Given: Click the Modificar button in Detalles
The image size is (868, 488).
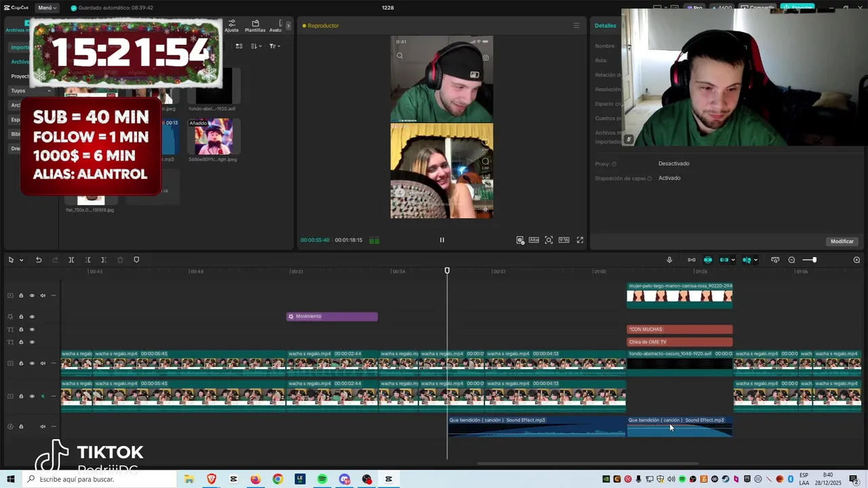Looking at the screenshot, I should click(842, 241).
